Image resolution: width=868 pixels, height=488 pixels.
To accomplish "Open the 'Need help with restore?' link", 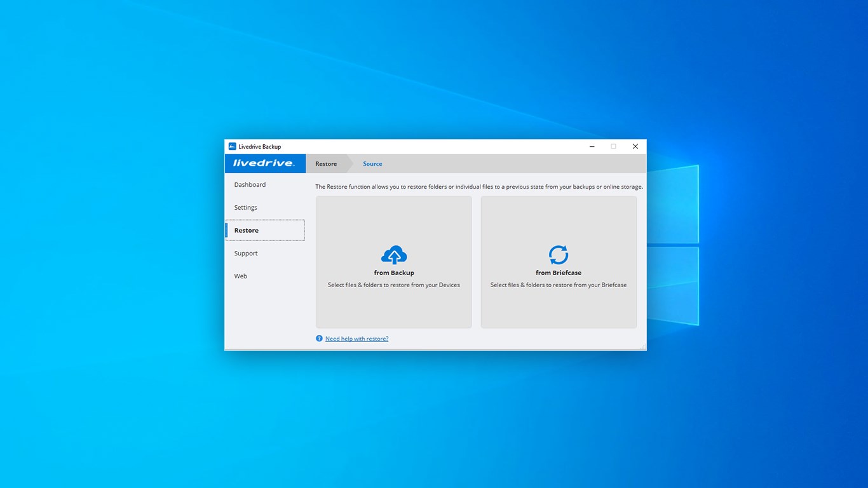I will click(356, 339).
